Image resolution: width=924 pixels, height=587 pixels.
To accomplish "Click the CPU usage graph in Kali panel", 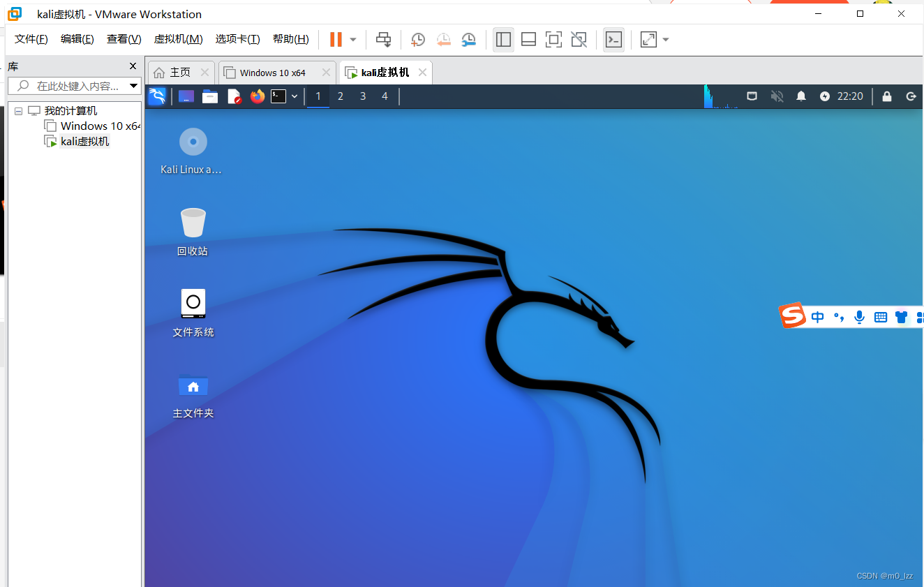I will pos(721,96).
